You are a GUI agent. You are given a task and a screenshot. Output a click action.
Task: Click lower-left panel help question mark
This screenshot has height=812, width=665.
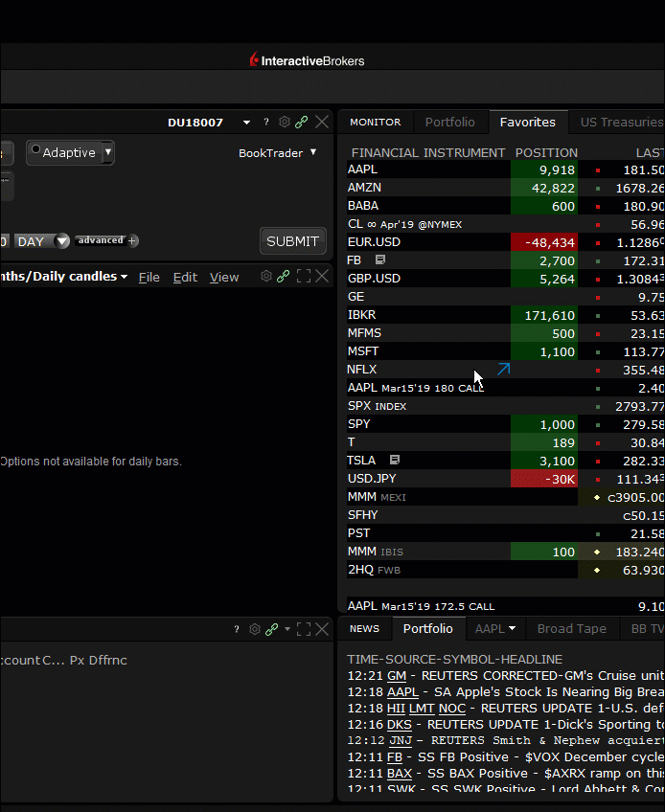coord(237,629)
